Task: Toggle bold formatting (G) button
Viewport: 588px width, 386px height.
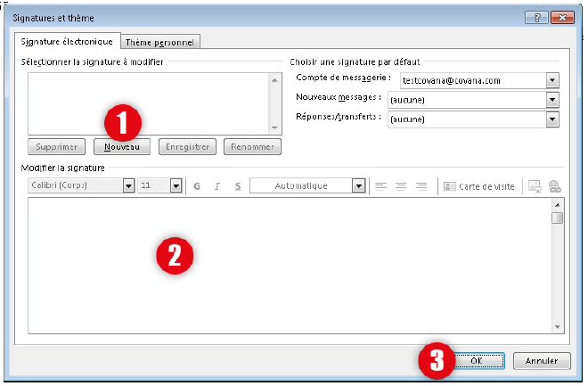Action: [x=196, y=186]
